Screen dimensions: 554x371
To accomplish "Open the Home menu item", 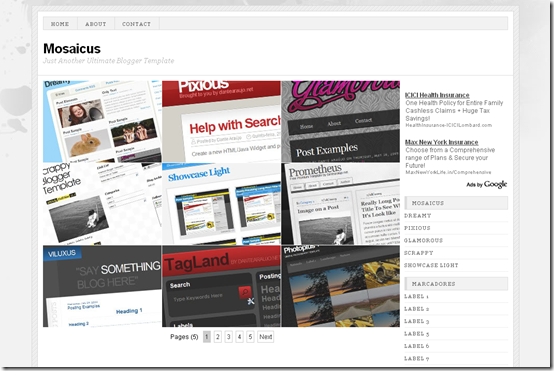I will [x=60, y=24].
